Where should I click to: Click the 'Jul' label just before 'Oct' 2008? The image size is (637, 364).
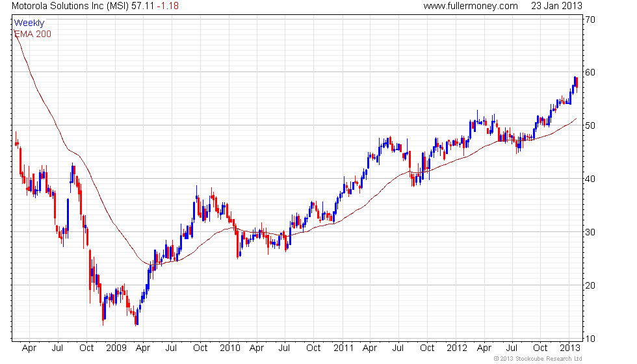coord(58,348)
